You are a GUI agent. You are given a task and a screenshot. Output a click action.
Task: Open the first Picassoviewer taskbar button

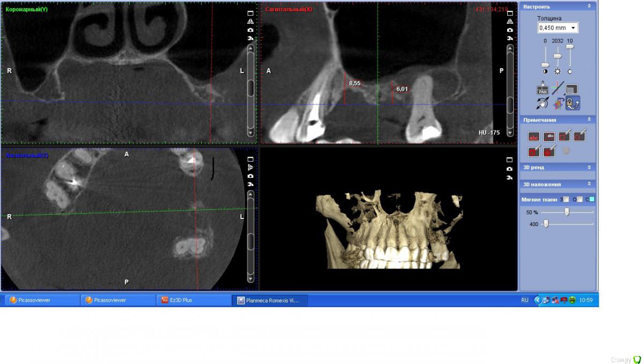[x=42, y=300]
